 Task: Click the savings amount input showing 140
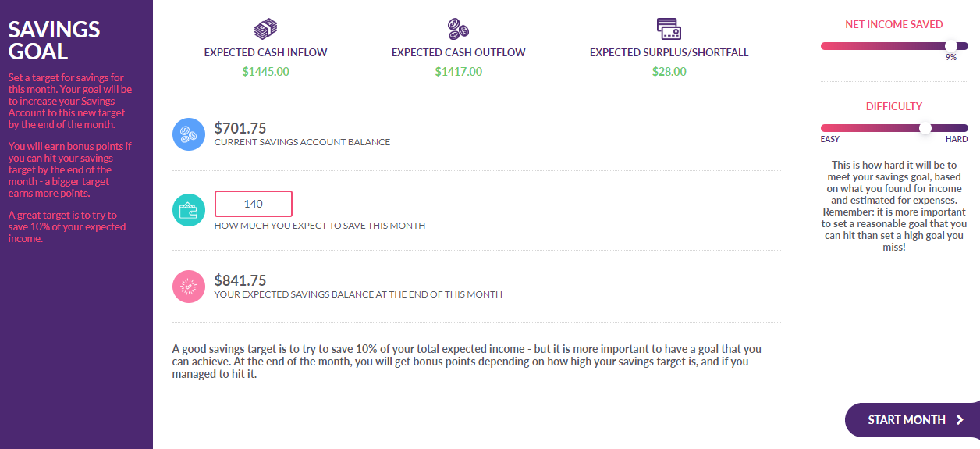(254, 204)
